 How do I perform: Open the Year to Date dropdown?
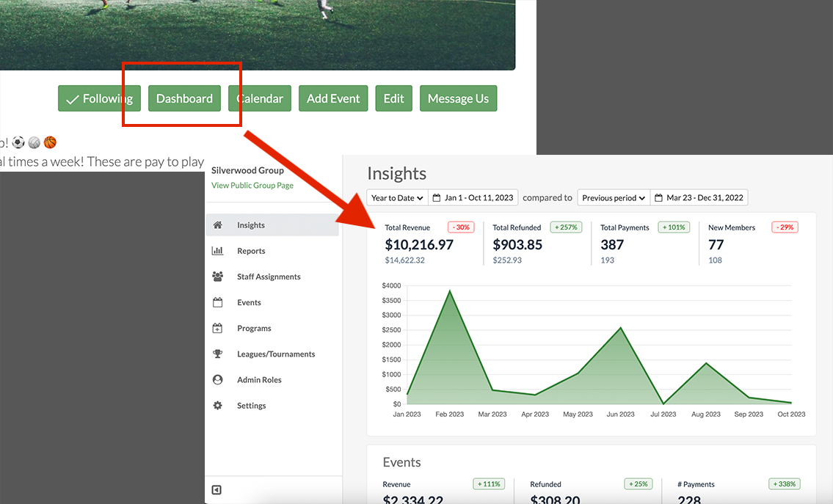click(x=397, y=198)
